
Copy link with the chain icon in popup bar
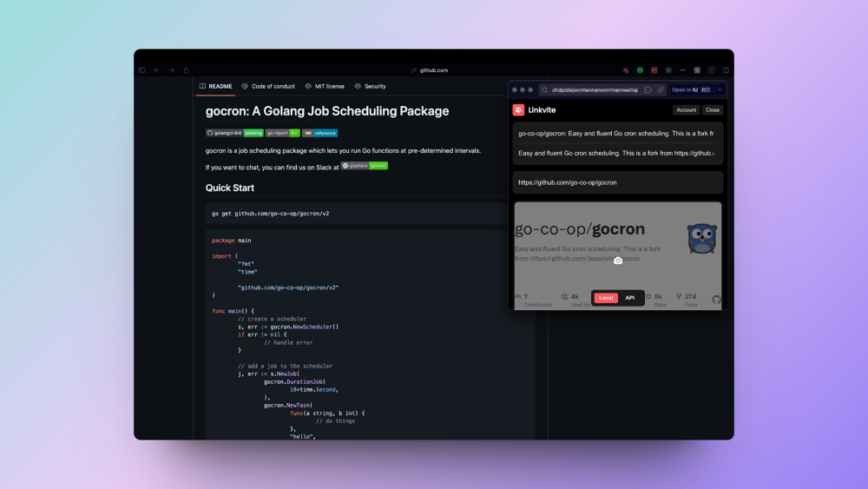coord(661,89)
